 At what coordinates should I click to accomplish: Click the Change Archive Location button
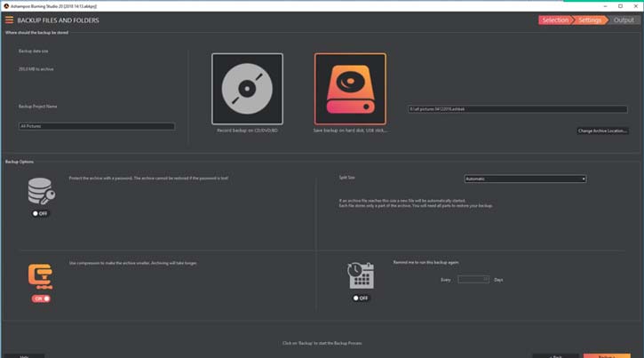click(x=603, y=131)
